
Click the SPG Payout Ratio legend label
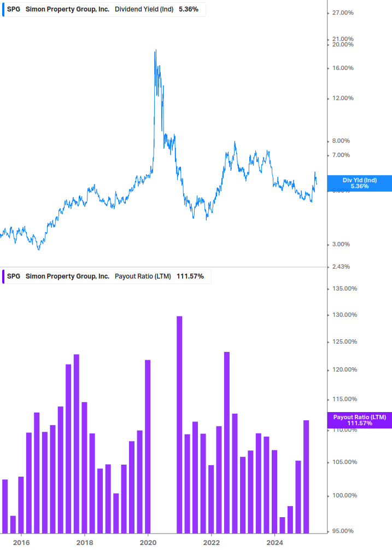(x=107, y=276)
